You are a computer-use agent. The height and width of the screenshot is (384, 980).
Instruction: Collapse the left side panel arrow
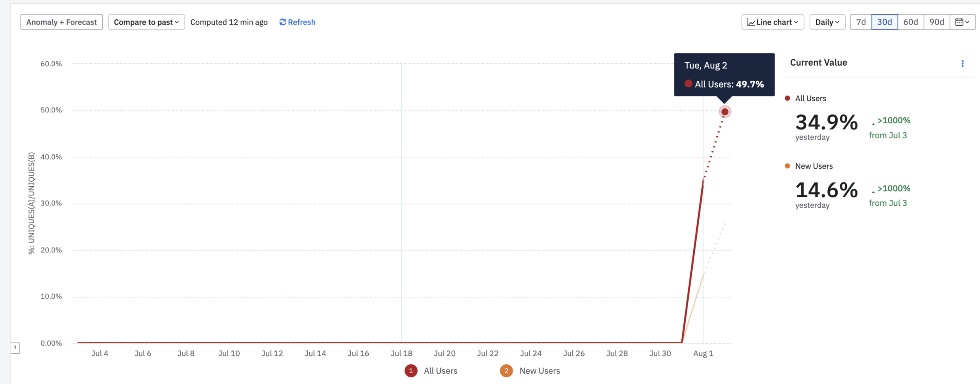point(15,348)
